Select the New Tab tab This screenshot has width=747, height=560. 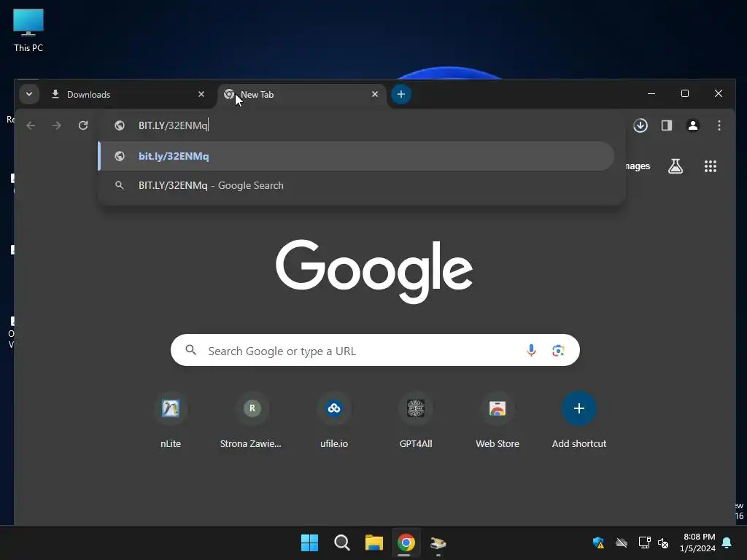(301, 94)
